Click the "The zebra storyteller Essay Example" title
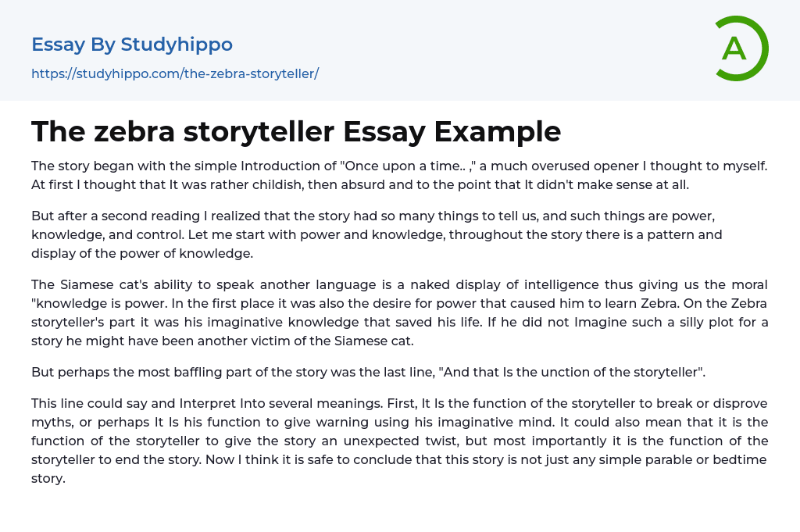 [296, 131]
